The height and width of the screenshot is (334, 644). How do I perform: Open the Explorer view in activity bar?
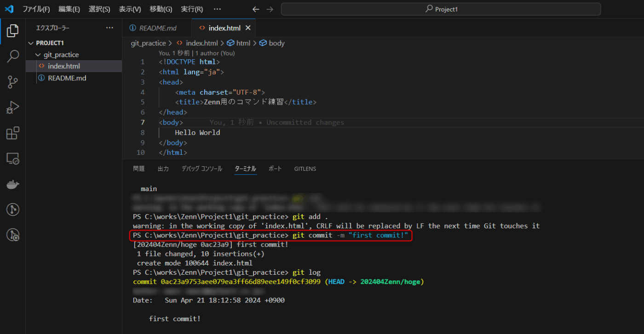click(12, 31)
